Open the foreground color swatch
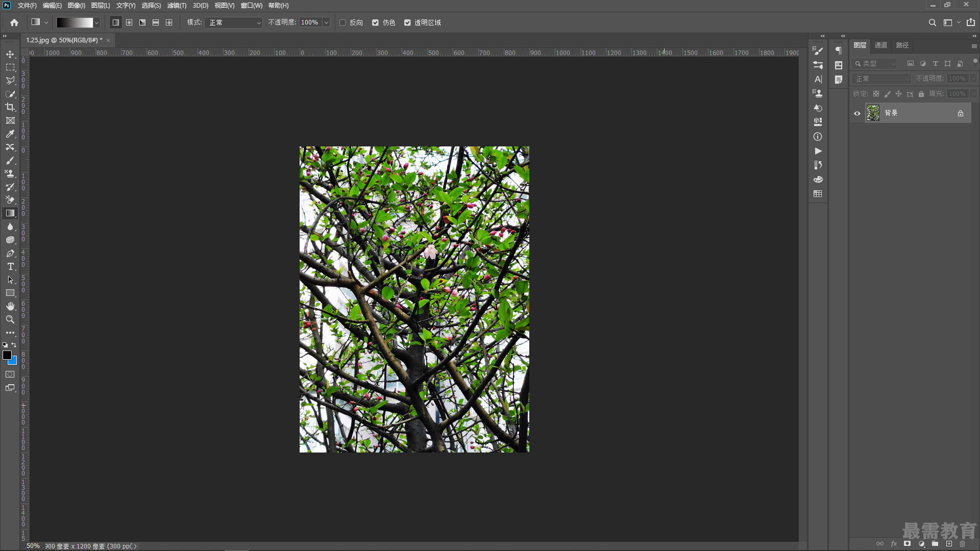This screenshot has height=551, width=980. point(7,355)
